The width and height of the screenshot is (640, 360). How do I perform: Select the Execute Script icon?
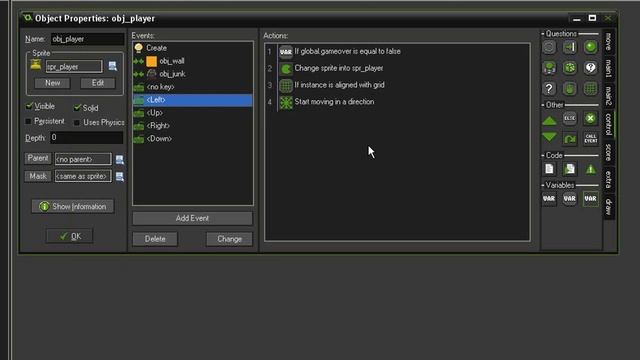tap(570, 169)
